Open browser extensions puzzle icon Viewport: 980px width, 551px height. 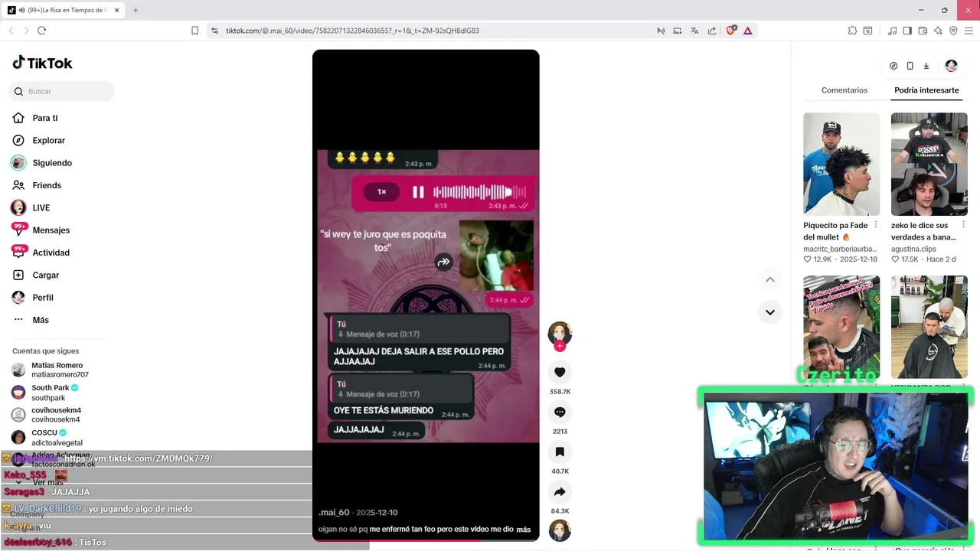tap(852, 31)
